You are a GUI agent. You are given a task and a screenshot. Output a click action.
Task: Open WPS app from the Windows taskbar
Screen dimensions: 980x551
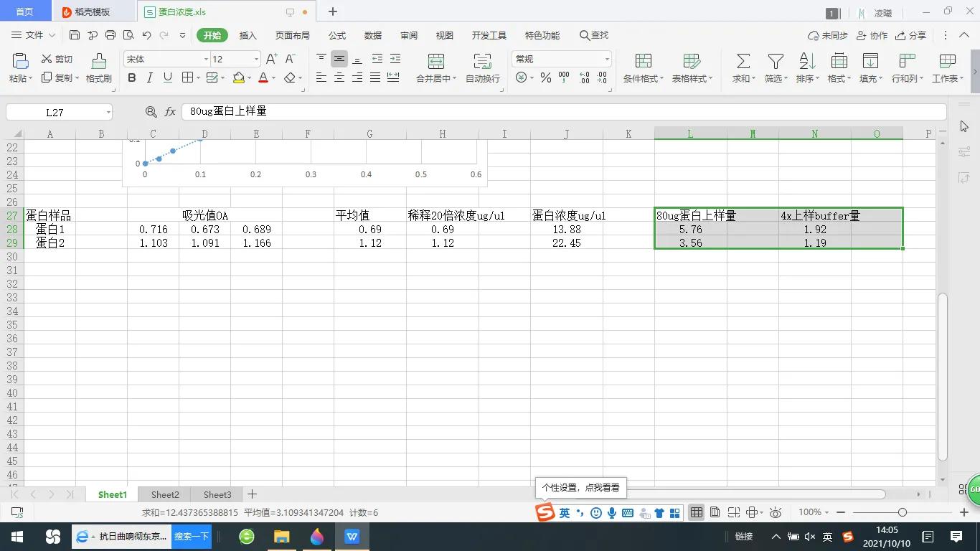[352, 537]
